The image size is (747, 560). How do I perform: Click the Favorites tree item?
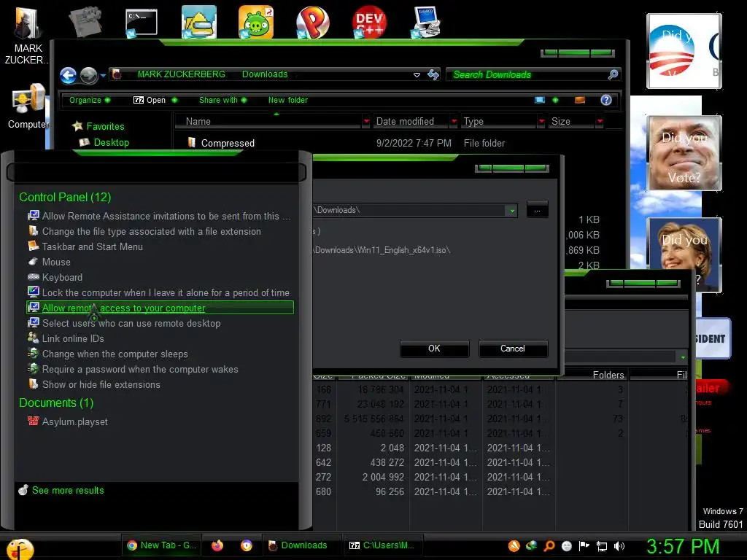(x=105, y=126)
